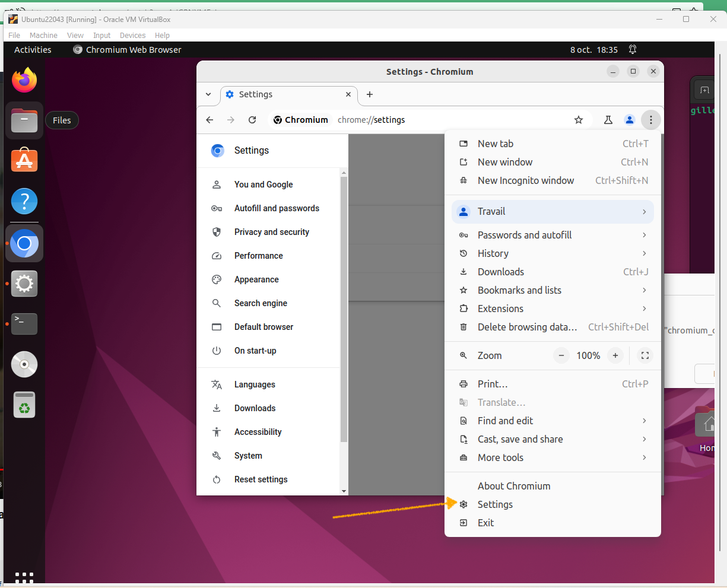Open the tab search dropdown arrow
The width and height of the screenshot is (727, 588).
[208, 94]
